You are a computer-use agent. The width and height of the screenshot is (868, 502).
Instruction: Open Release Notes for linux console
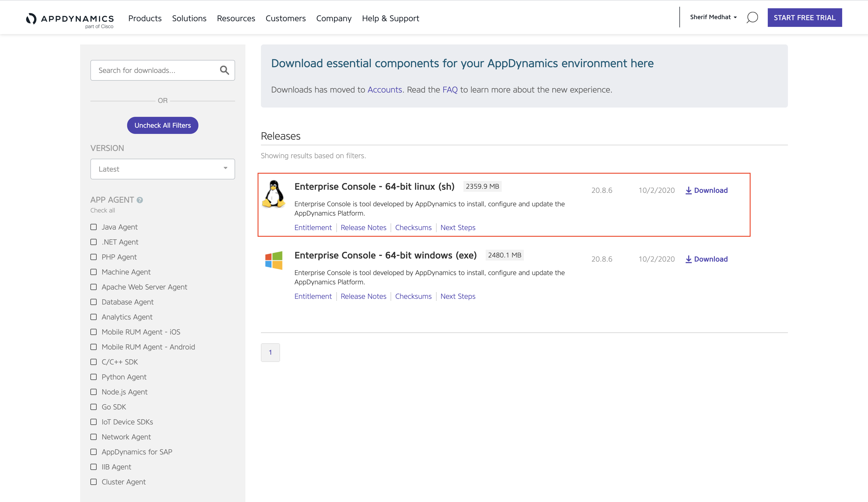point(363,227)
